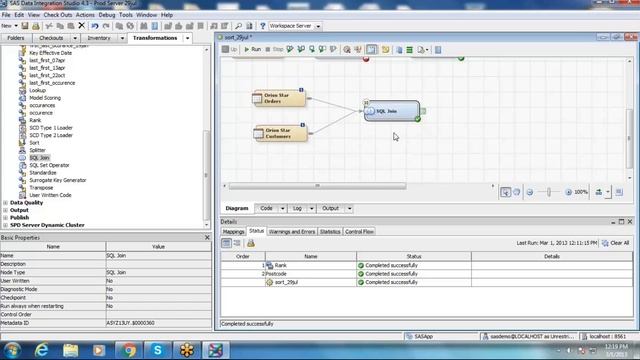
Task: Open Google Chrome from taskbar
Action: tap(128, 350)
